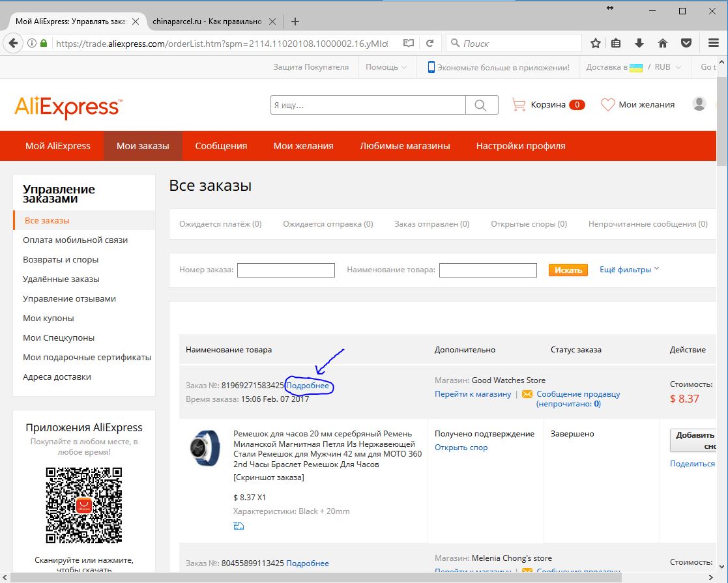Click the Я ищу... search field
Image resolution: width=728 pixels, height=583 pixels.
tap(368, 105)
